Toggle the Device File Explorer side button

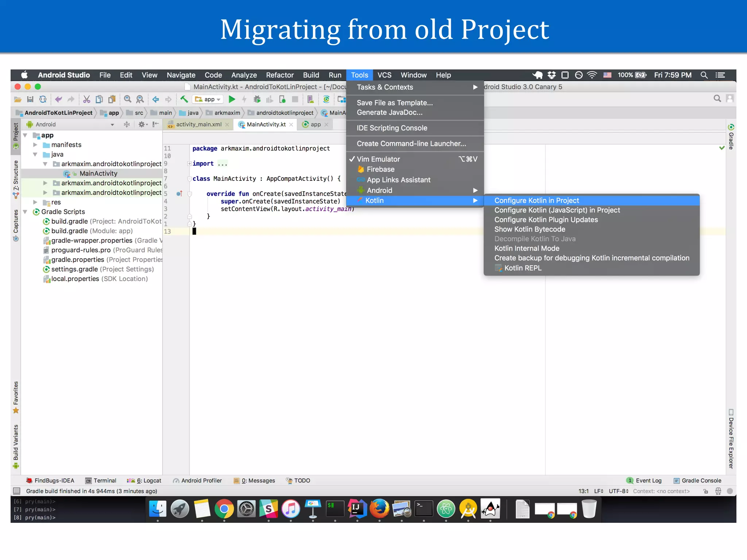tap(731, 439)
